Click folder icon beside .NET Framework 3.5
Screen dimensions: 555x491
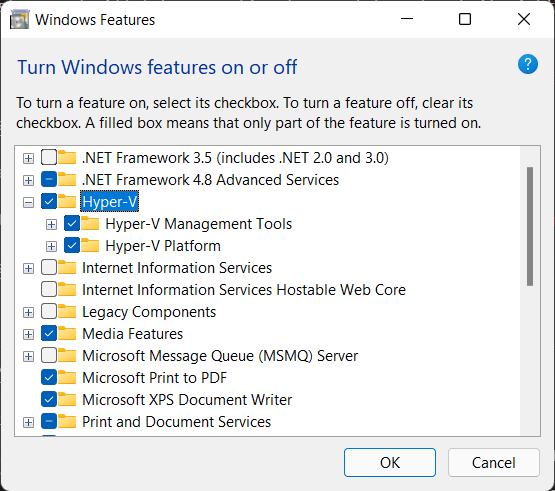coord(67,158)
